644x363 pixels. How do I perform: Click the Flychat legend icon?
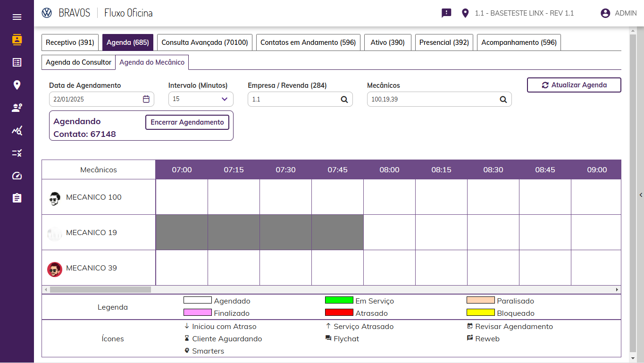(x=328, y=338)
